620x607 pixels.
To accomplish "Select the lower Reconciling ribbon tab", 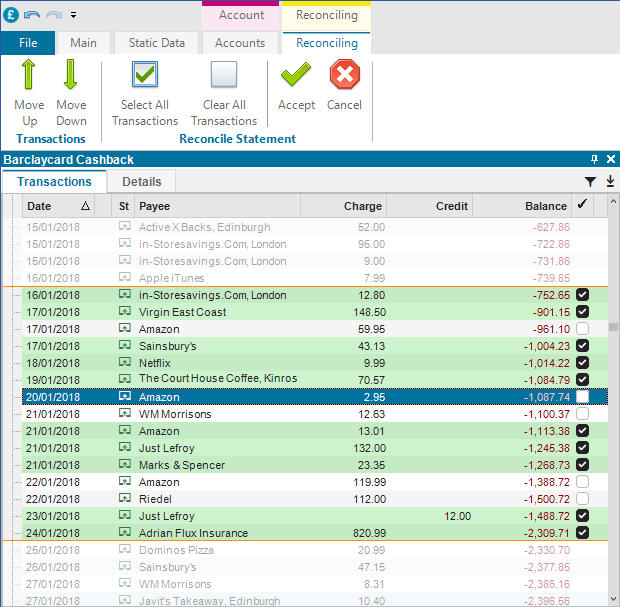I will coord(327,43).
